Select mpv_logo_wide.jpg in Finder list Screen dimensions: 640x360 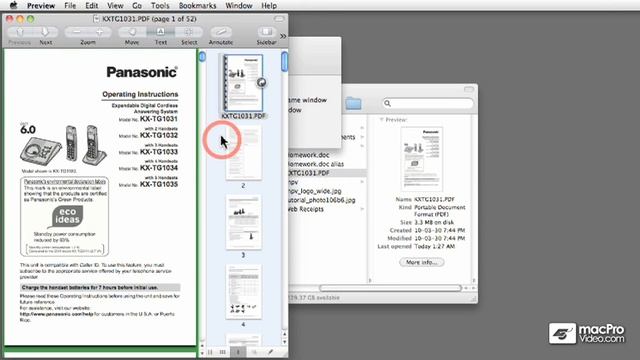[x=315, y=191]
